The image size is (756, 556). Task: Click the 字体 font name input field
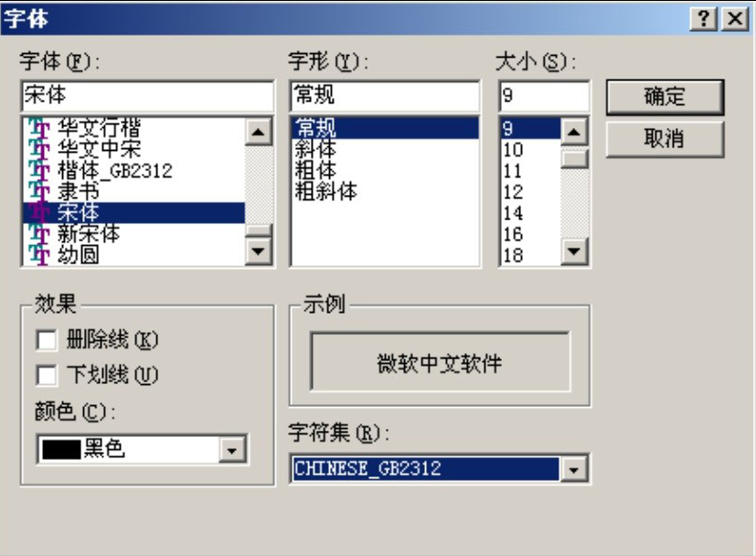tap(147, 96)
